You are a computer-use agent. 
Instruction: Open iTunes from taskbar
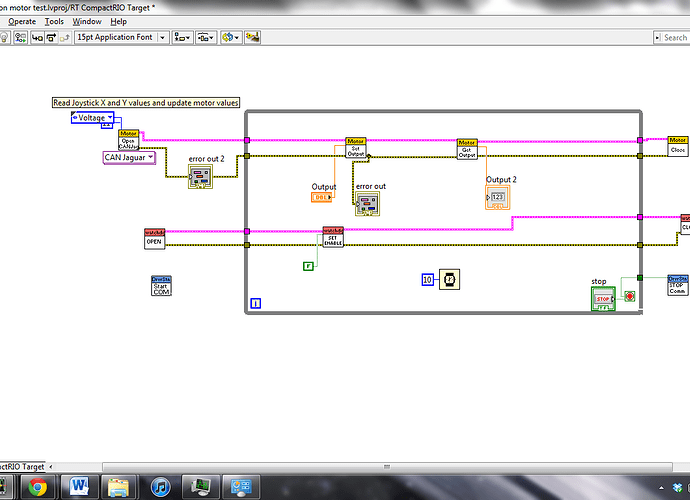160,487
